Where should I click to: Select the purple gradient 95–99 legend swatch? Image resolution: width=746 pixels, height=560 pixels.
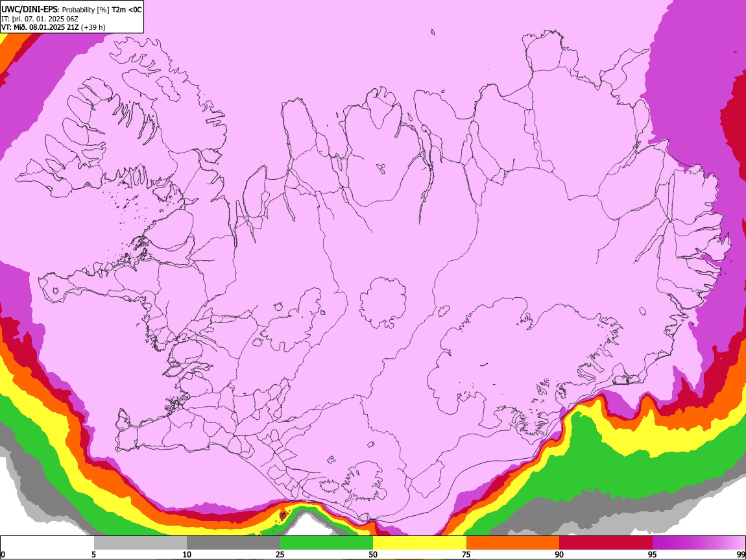coord(699,543)
